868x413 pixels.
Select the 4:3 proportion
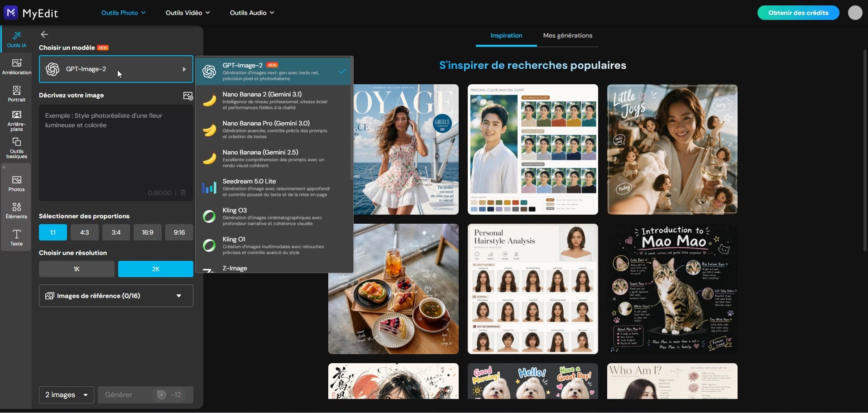[85, 232]
